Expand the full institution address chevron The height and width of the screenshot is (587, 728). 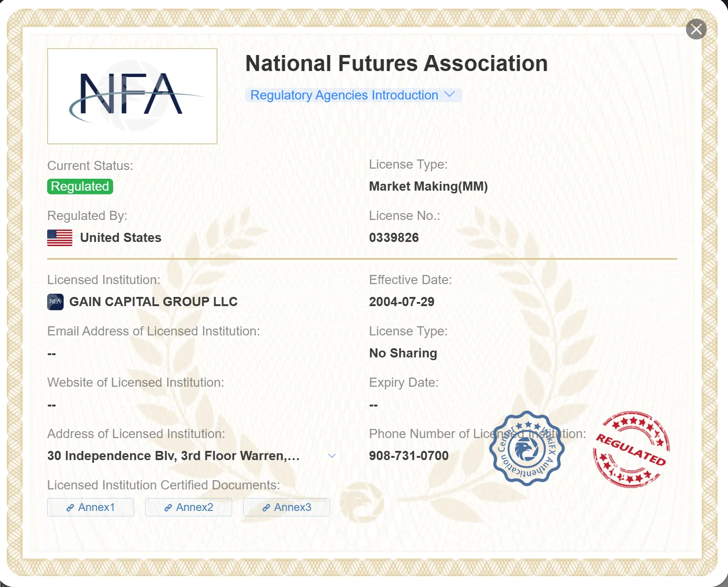coord(332,456)
